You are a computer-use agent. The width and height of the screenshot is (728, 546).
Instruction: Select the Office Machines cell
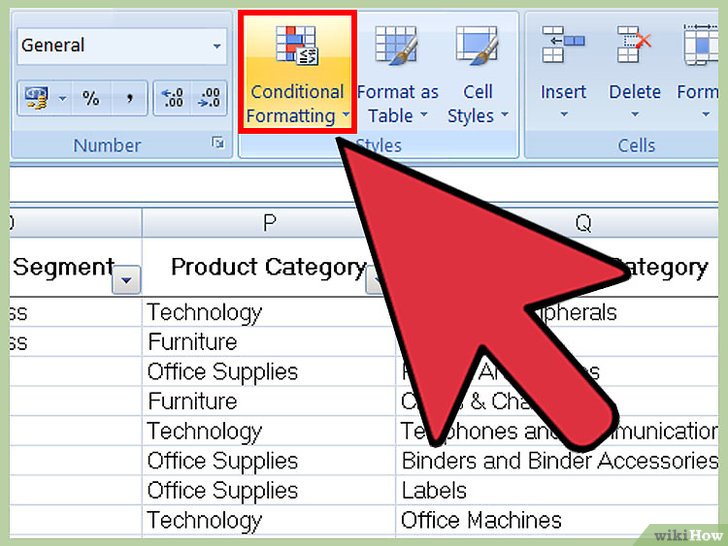[557, 520]
